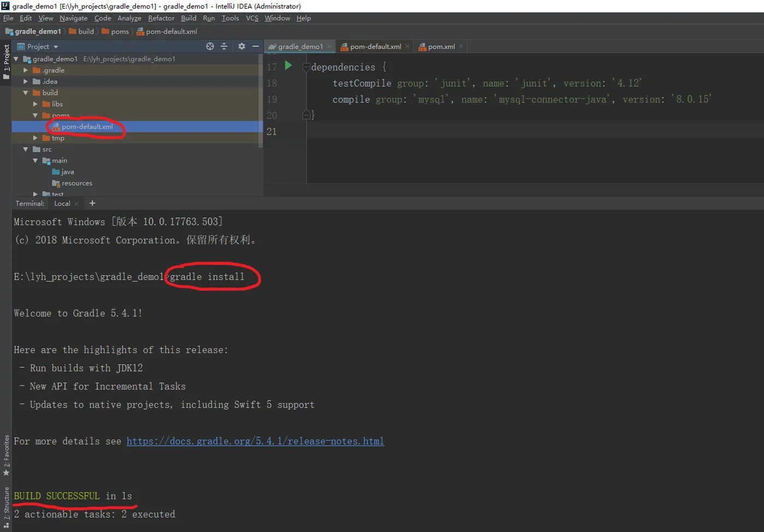Close the pom.xml editor tab
764x532 pixels.
[x=461, y=46]
